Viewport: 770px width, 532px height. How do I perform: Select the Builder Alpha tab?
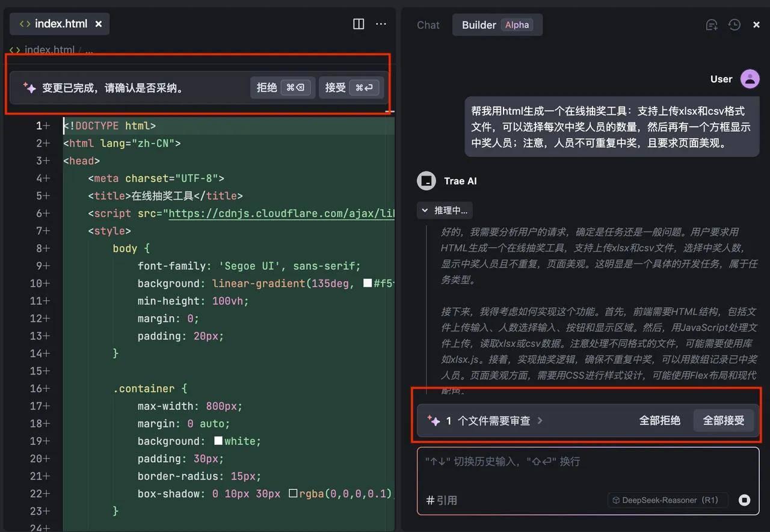(497, 25)
